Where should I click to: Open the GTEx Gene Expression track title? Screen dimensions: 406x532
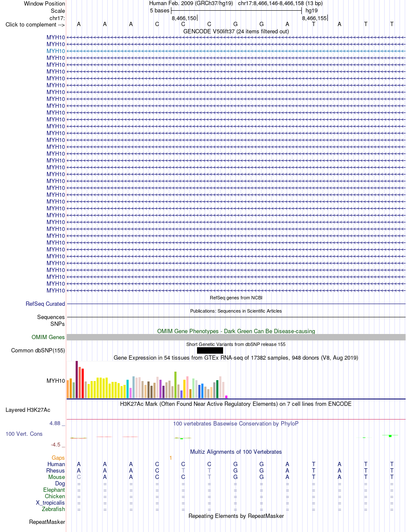[236, 358]
